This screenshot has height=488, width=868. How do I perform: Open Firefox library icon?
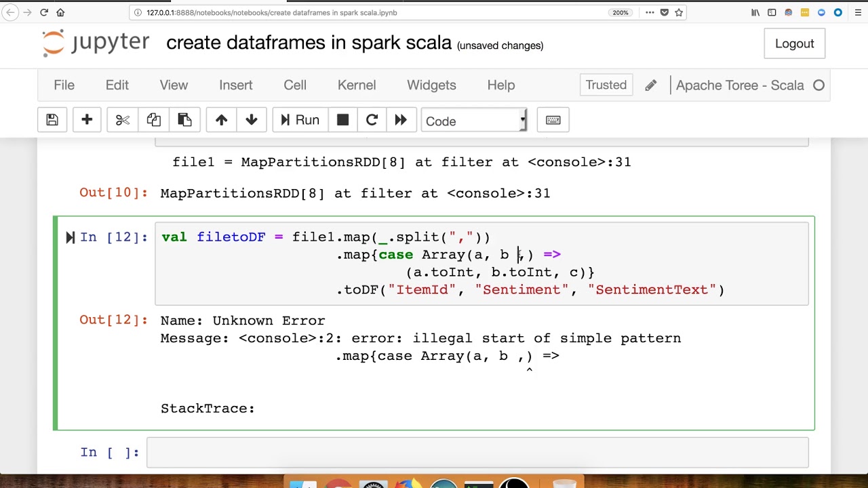[755, 12]
